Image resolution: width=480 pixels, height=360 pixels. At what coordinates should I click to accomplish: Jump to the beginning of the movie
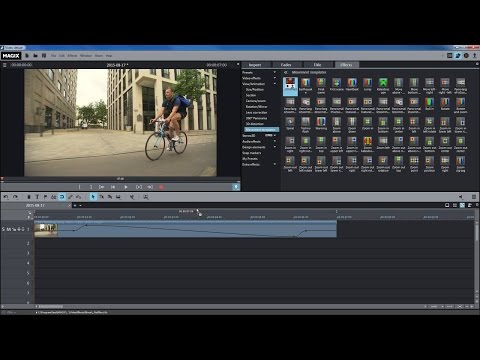tap(113, 187)
